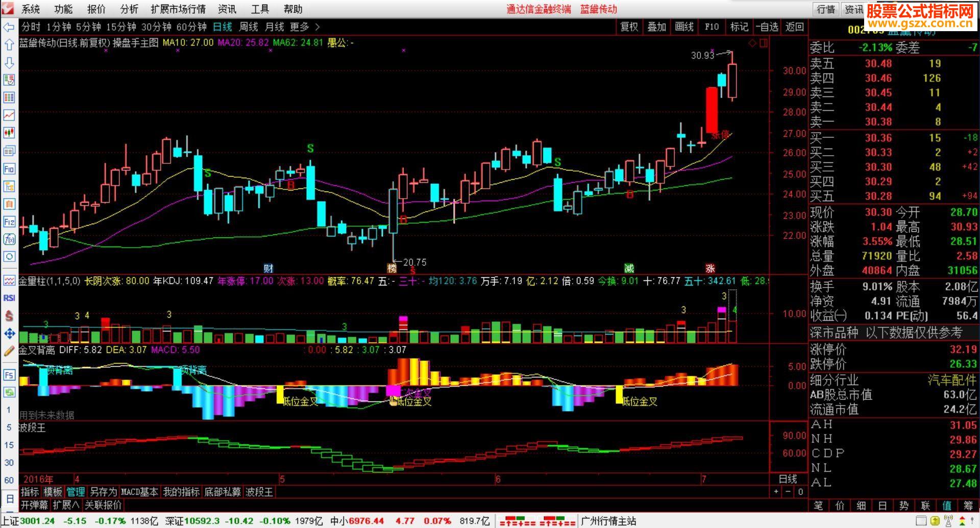
Task: Click the up arrow for previous stock
Action: (9, 45)
